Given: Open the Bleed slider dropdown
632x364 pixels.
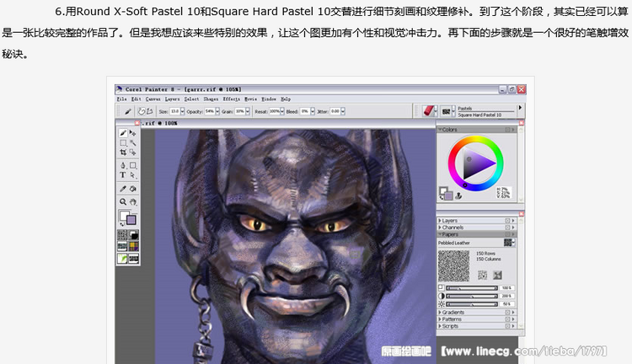Looking at the screenshot, I should pyautogui.click(x=313, y=111).
